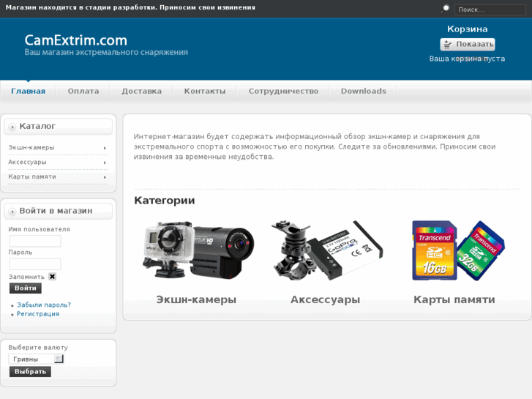Focus the Поиск search field
The height and width of the screenshot is (399, 532).
pos(490,10)
